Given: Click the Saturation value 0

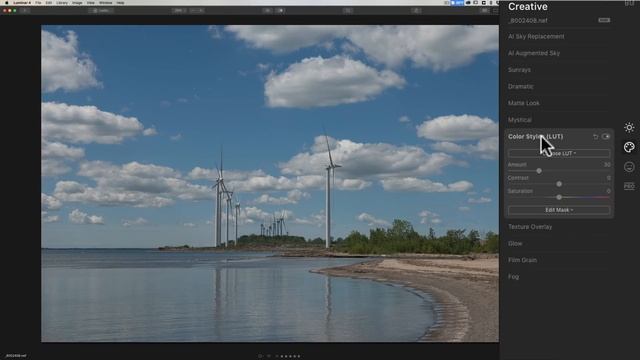Looking at the screenshot, I should click(608, 191).
